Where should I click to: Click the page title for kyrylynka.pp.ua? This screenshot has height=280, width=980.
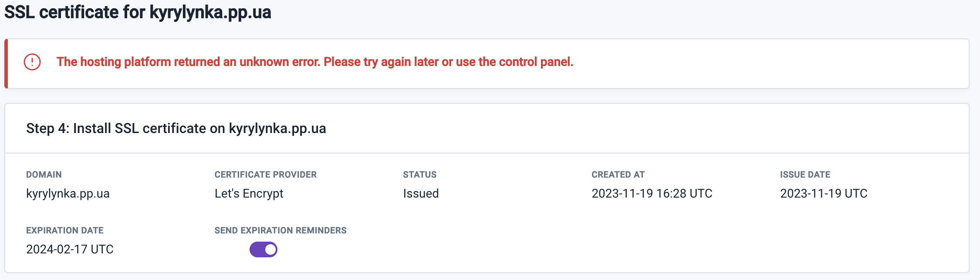[x=138, y=12]
